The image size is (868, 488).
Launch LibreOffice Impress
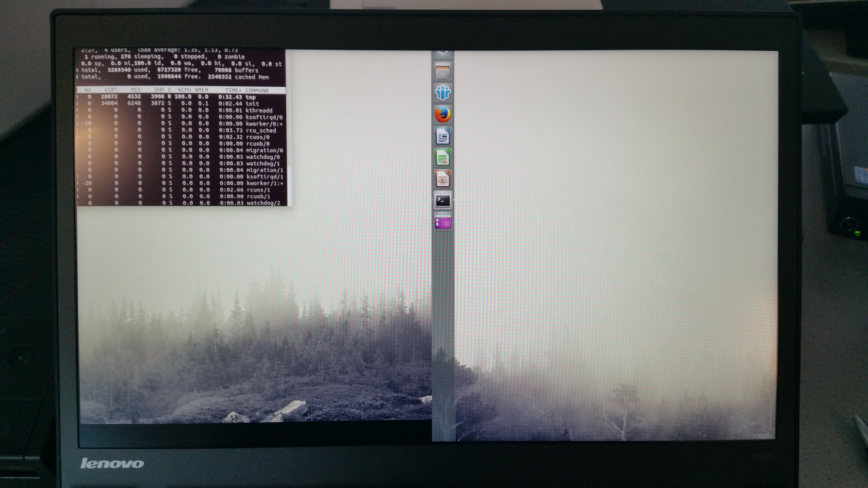click(x=443, y=178)
